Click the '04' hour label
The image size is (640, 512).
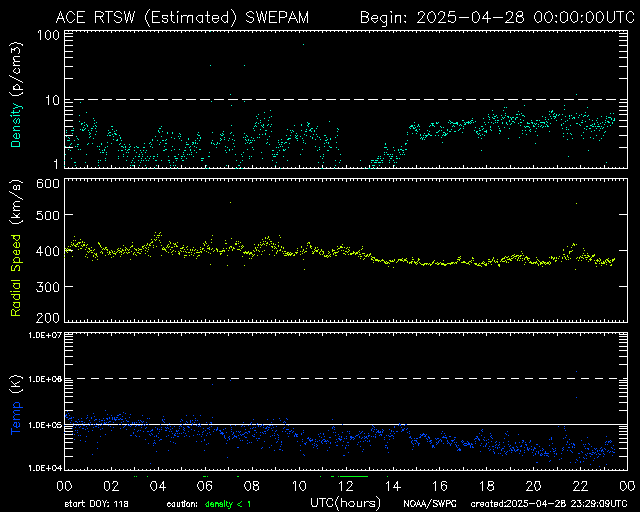tap(158, 486)
